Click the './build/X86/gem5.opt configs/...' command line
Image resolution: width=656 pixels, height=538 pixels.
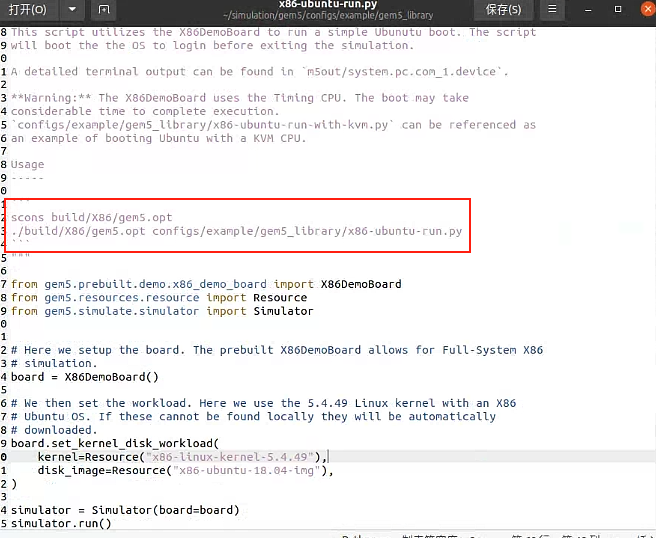tap(236, 231)
